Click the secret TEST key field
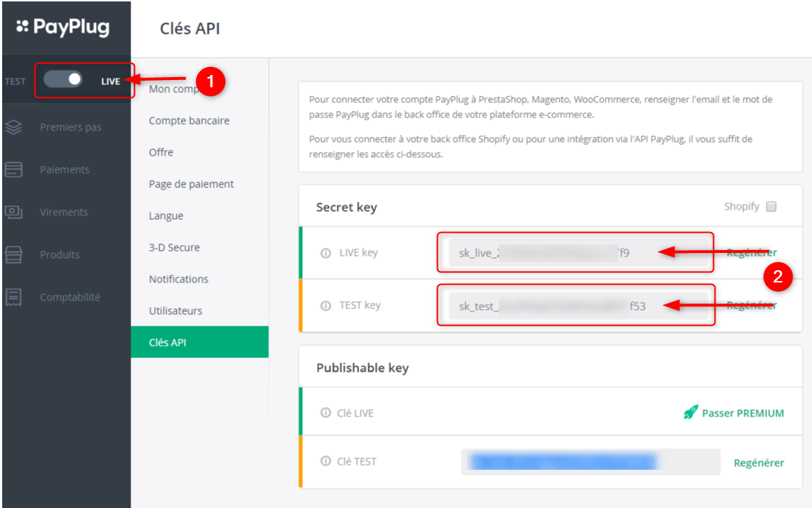 pyautogui.click(x=578, y=306)
